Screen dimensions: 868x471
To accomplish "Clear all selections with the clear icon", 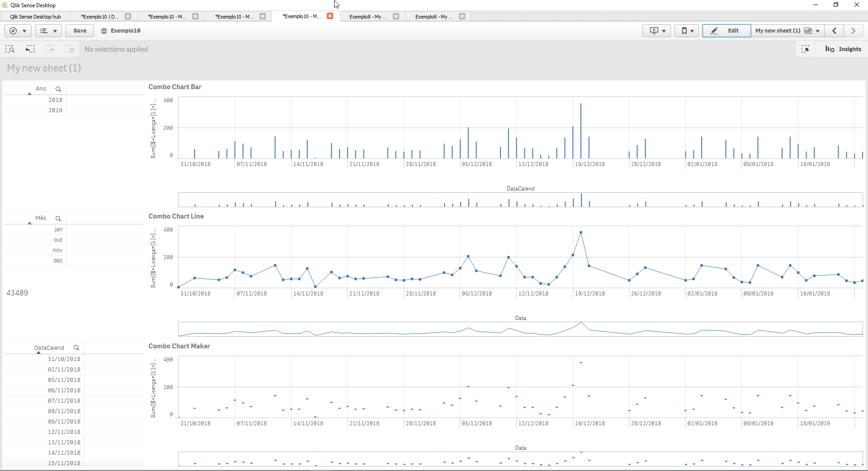I will [x=69, y=49].
